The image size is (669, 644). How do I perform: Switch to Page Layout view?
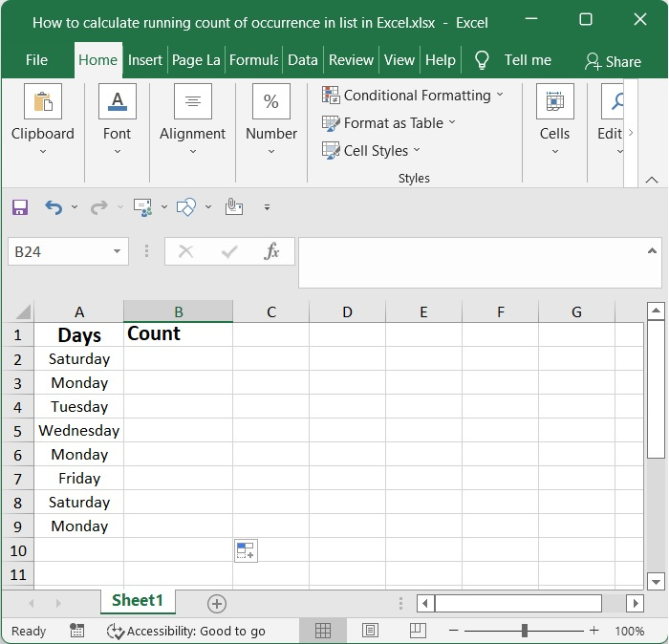[370, 631]
